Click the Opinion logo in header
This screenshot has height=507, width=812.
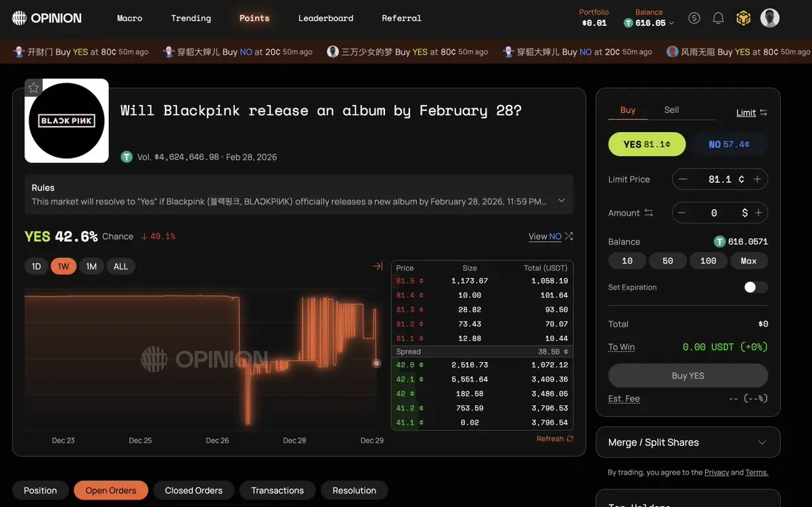47,18
